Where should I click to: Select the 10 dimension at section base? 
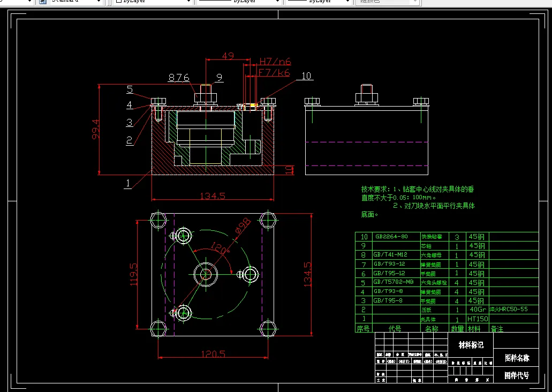(289, 170)
